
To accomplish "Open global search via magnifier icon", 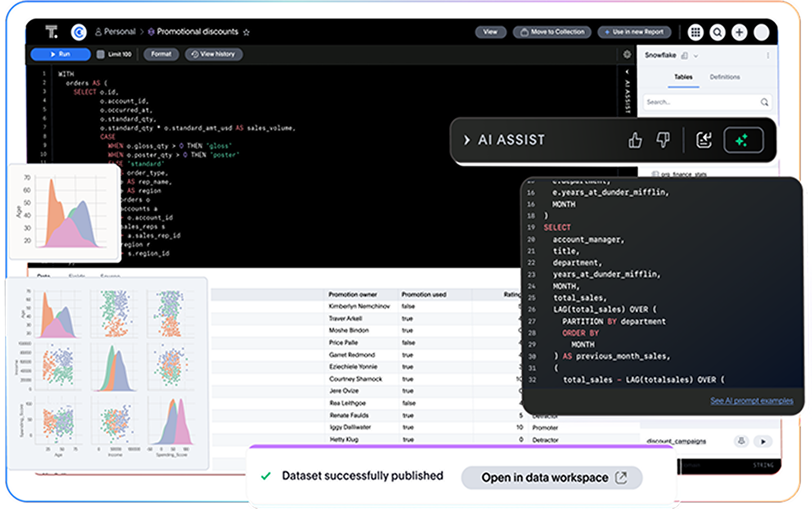I will (717, 32).
